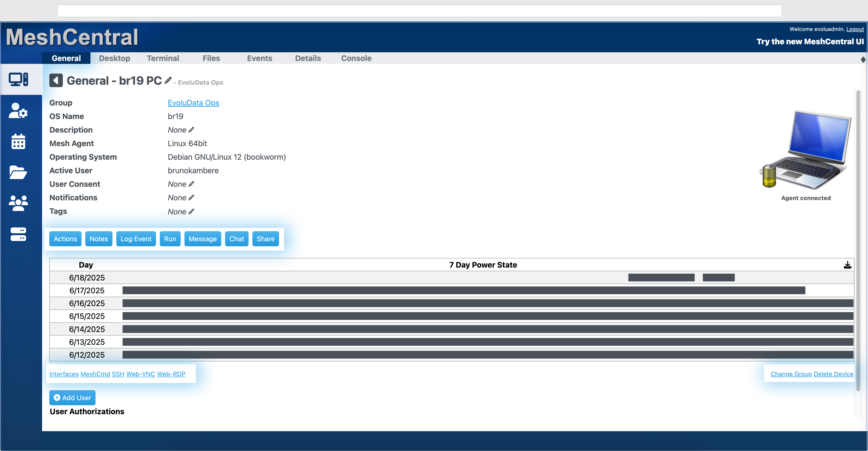Switch to the Files tab
The width and height of the screenshot is (868, 451).
tap(211, 58)
